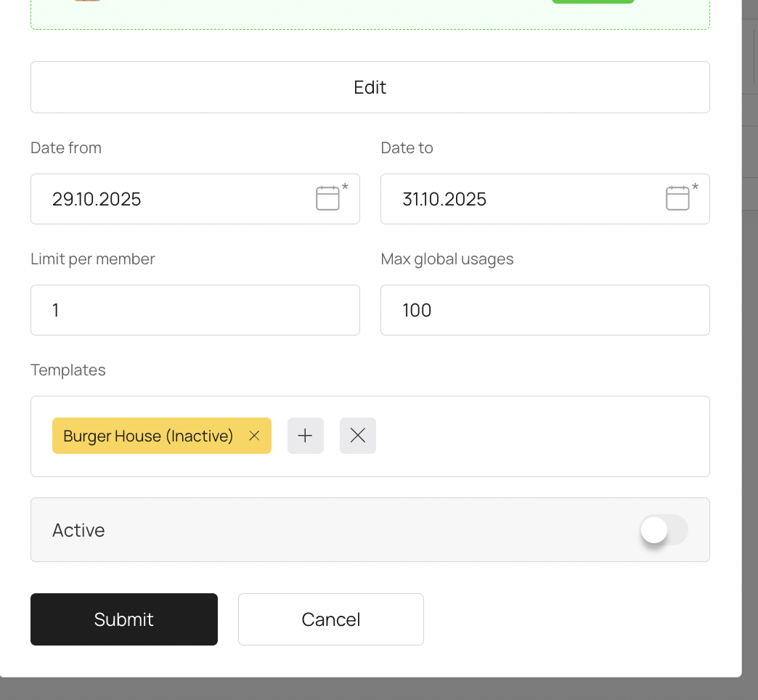
Task: Focus the Date from field showing 29.10.2025
Action: 174,199
